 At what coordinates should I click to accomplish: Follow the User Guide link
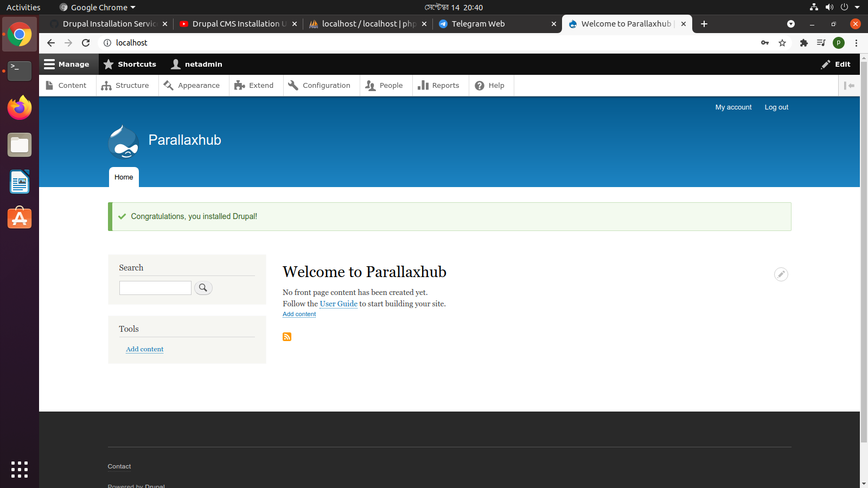339,304
